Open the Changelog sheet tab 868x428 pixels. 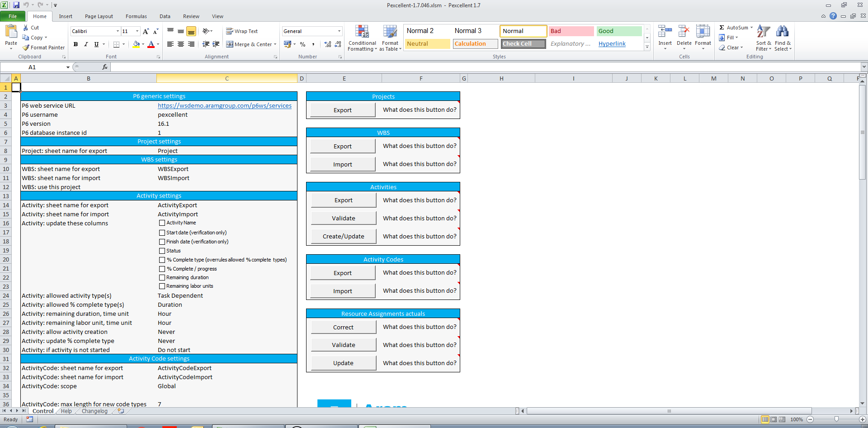point(94,411)
